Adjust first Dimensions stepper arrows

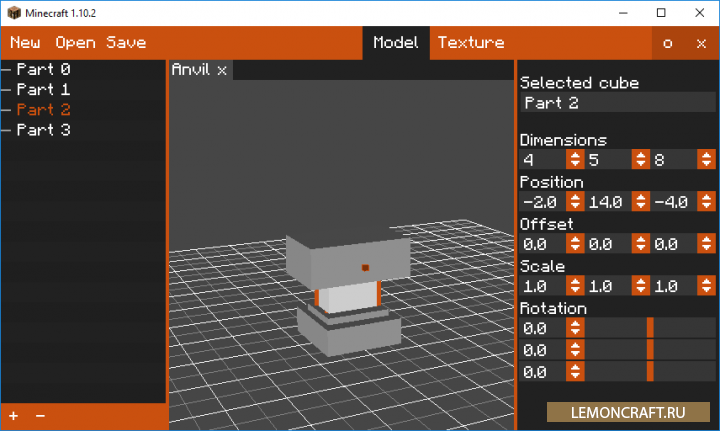click(575, 160)
